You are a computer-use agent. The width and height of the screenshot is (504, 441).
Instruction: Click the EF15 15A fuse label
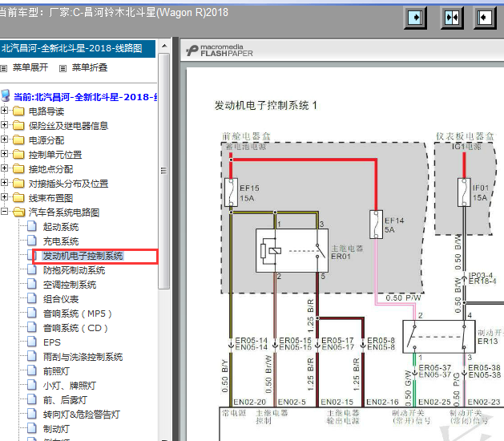coord(249,193)
